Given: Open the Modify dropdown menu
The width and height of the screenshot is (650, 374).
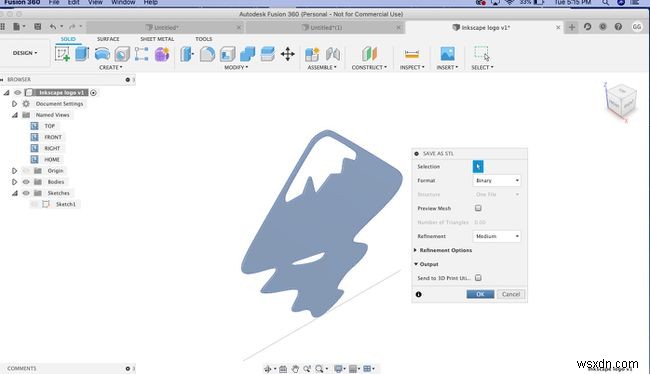Looking at the screenshot, I should point(236,67).
